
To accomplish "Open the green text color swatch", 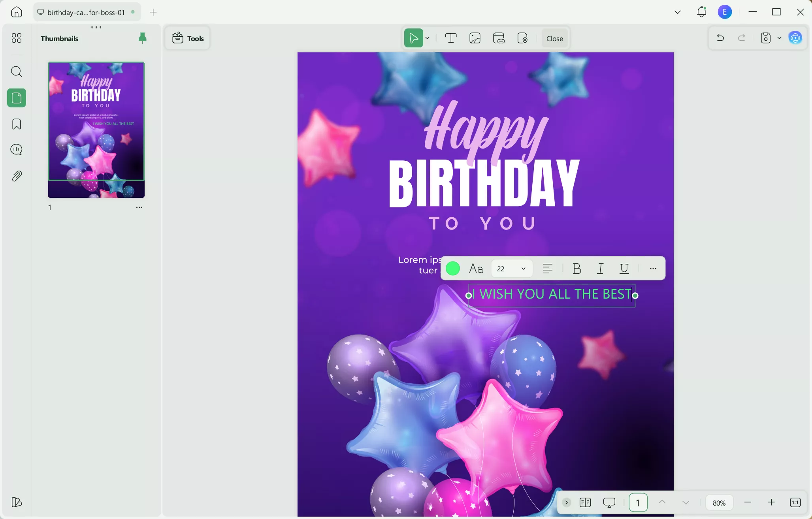I will [x=453, y=268].
